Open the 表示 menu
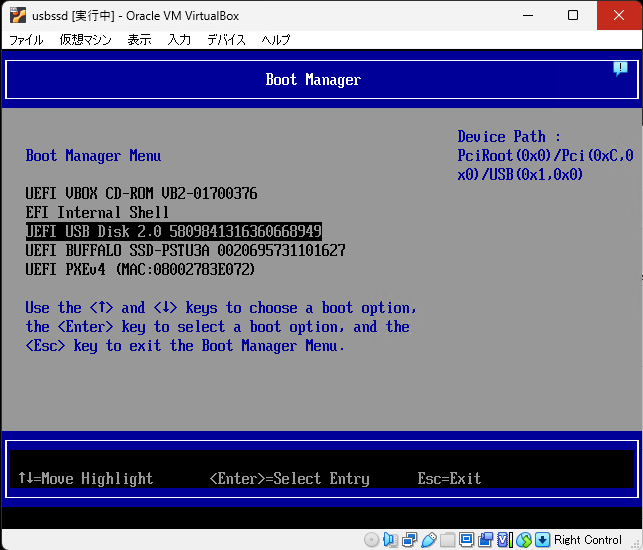643x550 pixels. (x=139, y=40)
